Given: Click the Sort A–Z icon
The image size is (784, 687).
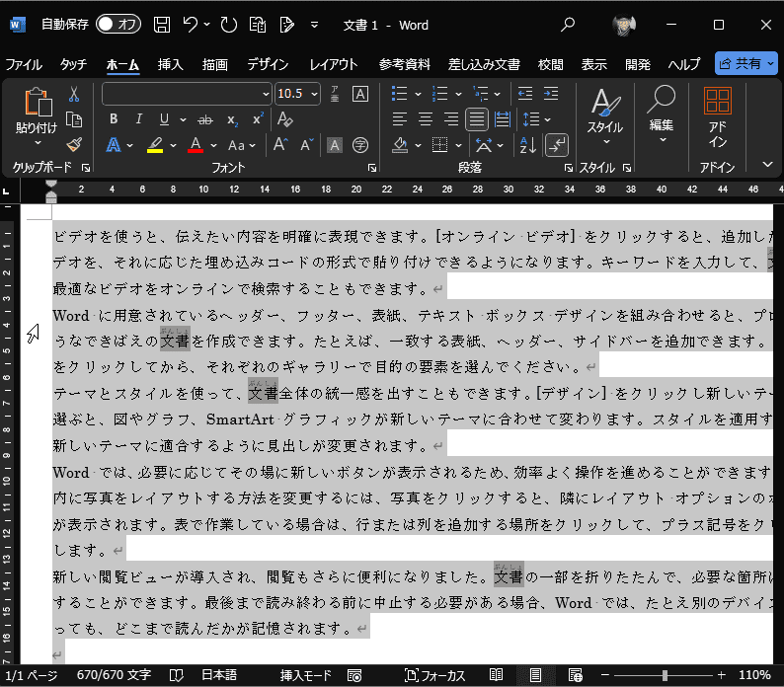Looking at the screenshot, I should tap(528, 145).
